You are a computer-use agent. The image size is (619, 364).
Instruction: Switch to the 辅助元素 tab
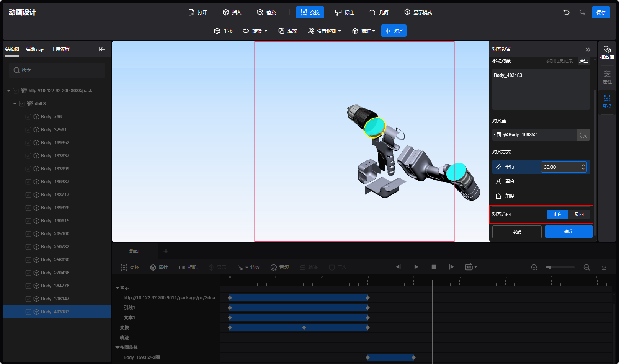pos(35,49)
